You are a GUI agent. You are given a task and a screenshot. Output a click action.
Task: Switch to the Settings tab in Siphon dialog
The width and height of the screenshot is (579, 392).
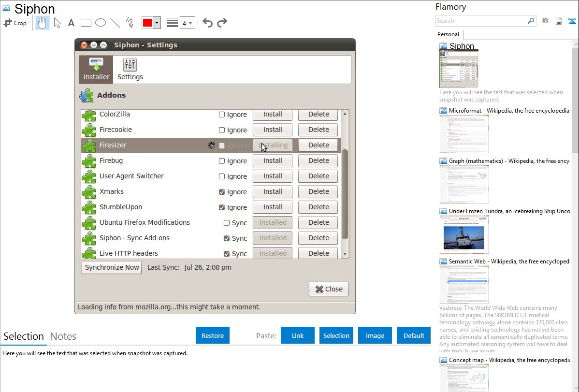130,69
